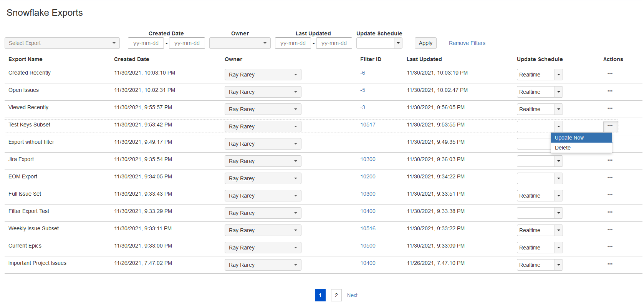Choose Update Now from the actions menu
Screen dimensions: 644x306
tap(581, 138)
